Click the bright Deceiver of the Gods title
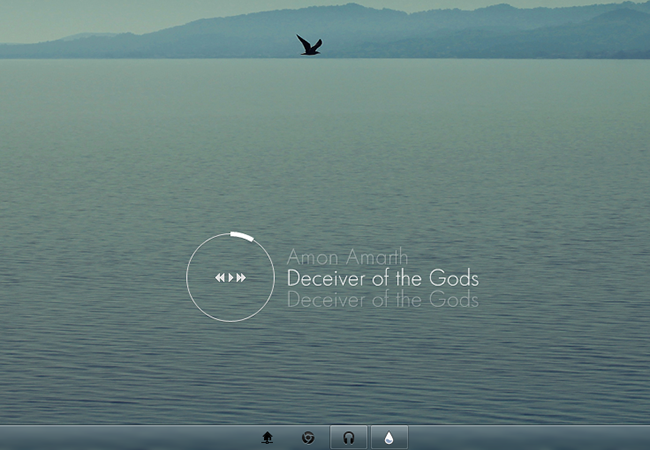 383,278
